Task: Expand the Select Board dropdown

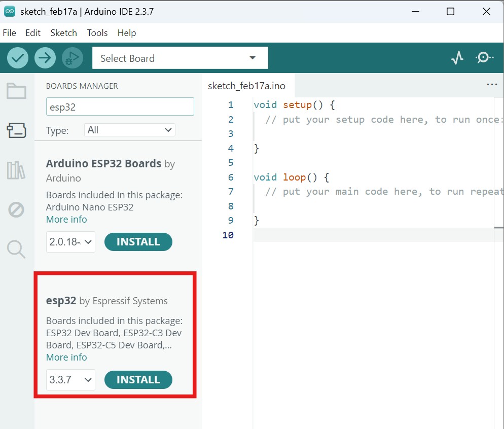Action: click(180, 58)
